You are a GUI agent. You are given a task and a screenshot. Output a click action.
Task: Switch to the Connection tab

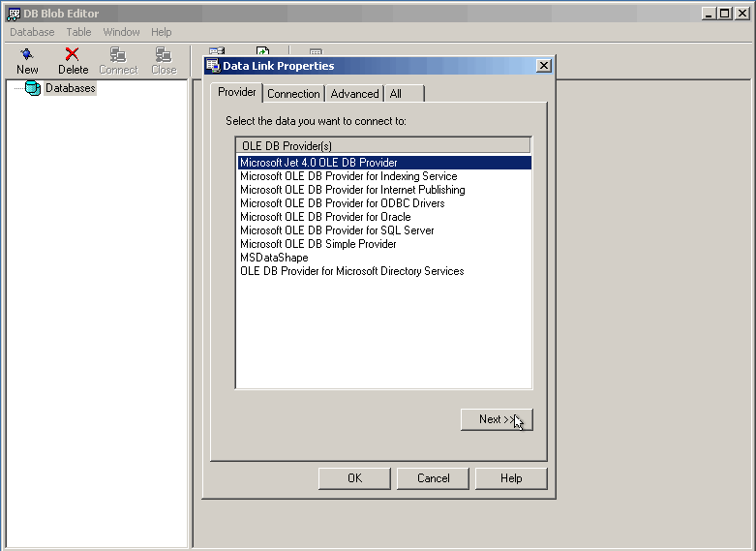pos(293,94)
